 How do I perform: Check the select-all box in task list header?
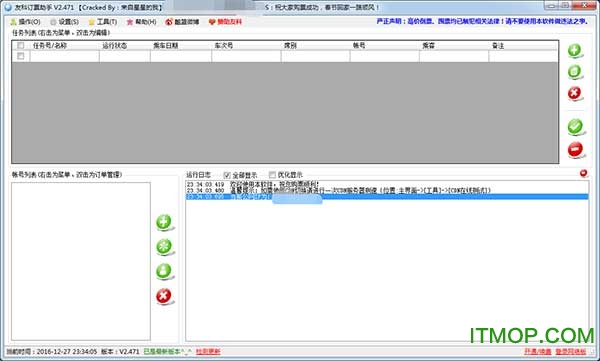(x=21, y=46)
